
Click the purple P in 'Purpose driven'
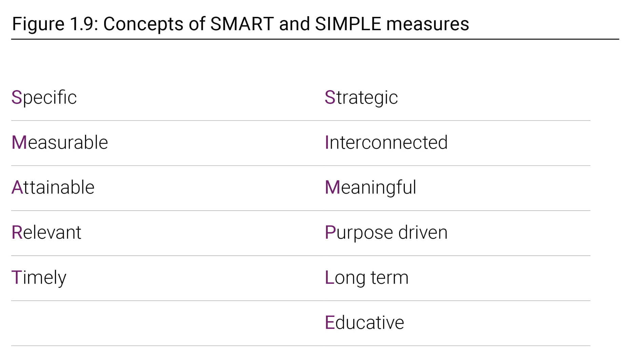coord(330,232)
